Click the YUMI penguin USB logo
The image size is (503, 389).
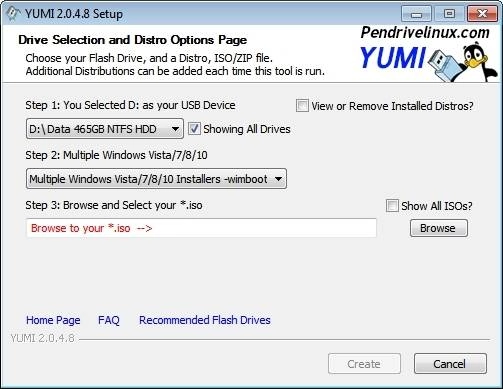[429, 62]
